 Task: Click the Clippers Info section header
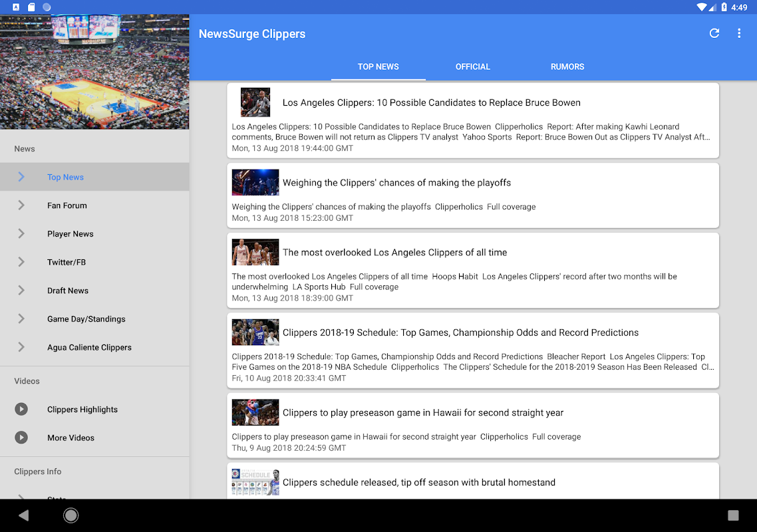(x=38, y=471)
